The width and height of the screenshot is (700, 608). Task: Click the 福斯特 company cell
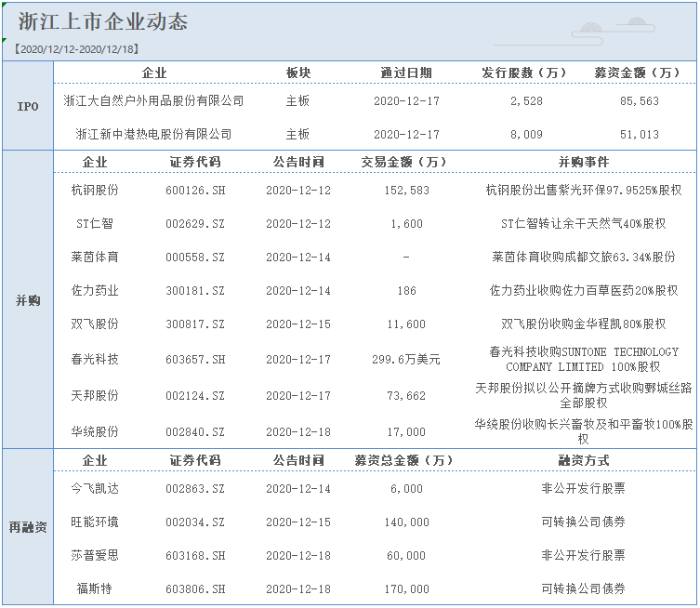tap(95, 588)
